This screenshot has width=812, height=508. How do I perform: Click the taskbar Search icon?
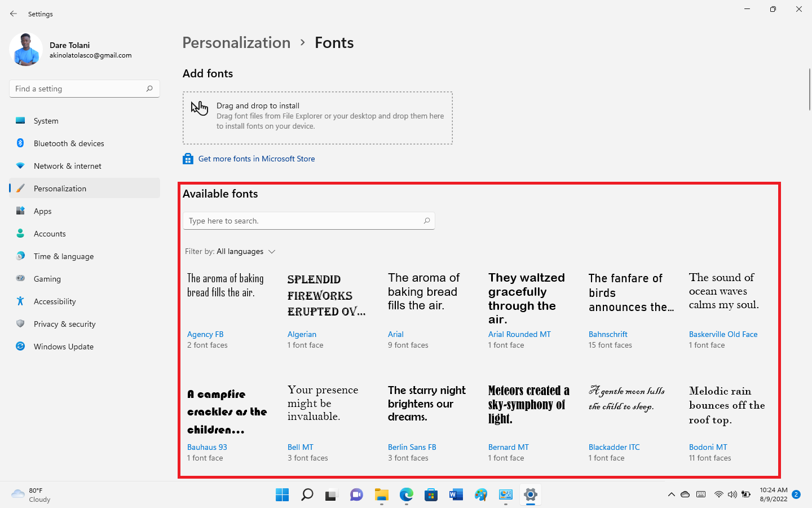click(x=307, y=495)
